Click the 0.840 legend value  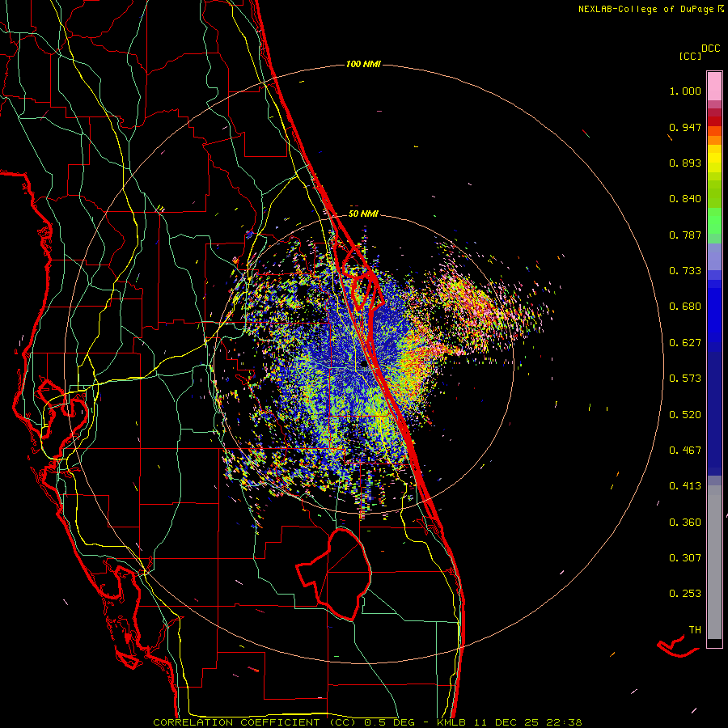pos(685,199)
